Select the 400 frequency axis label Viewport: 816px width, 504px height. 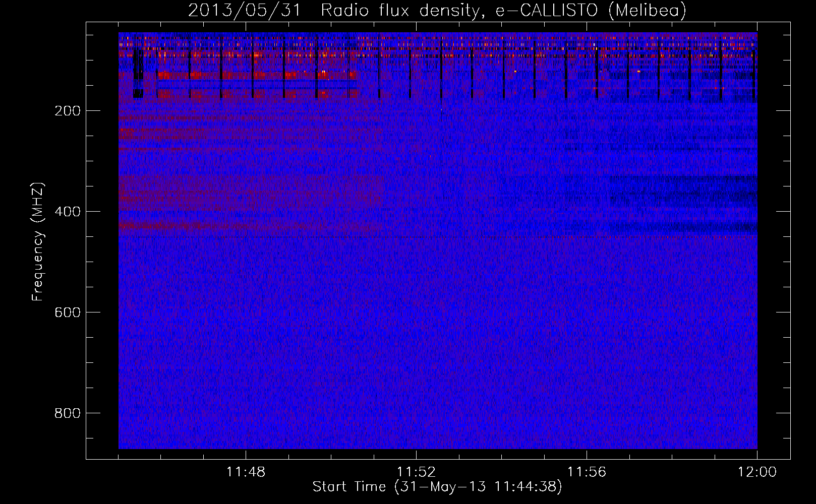(x=68, y=212)
